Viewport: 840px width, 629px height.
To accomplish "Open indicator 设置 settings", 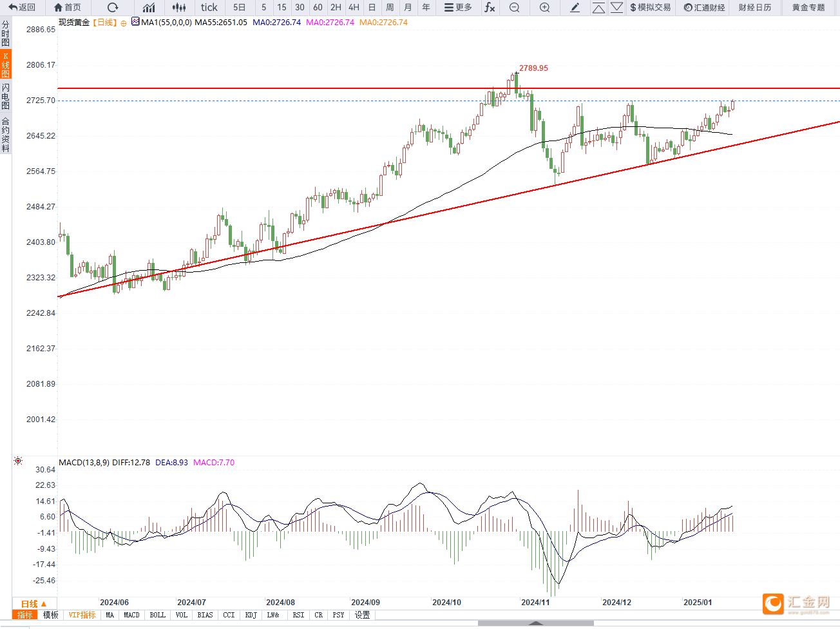I will tap(363, 615).
